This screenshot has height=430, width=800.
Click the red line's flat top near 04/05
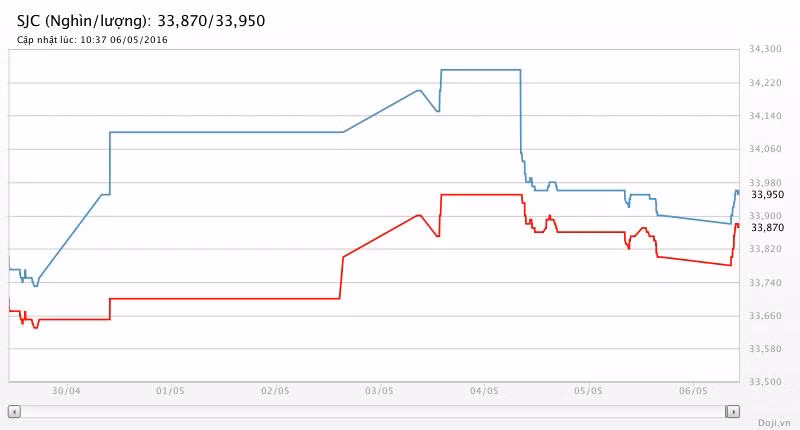coord(481,195)
